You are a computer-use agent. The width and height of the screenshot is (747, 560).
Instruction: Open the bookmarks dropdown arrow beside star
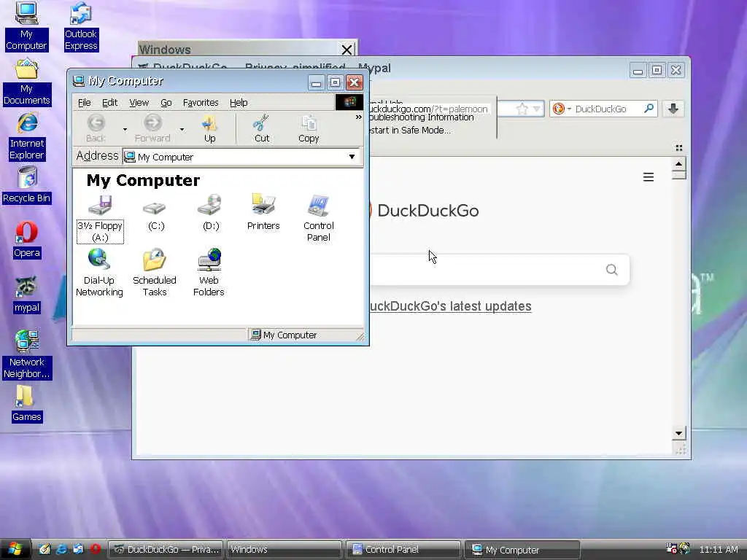537,109
